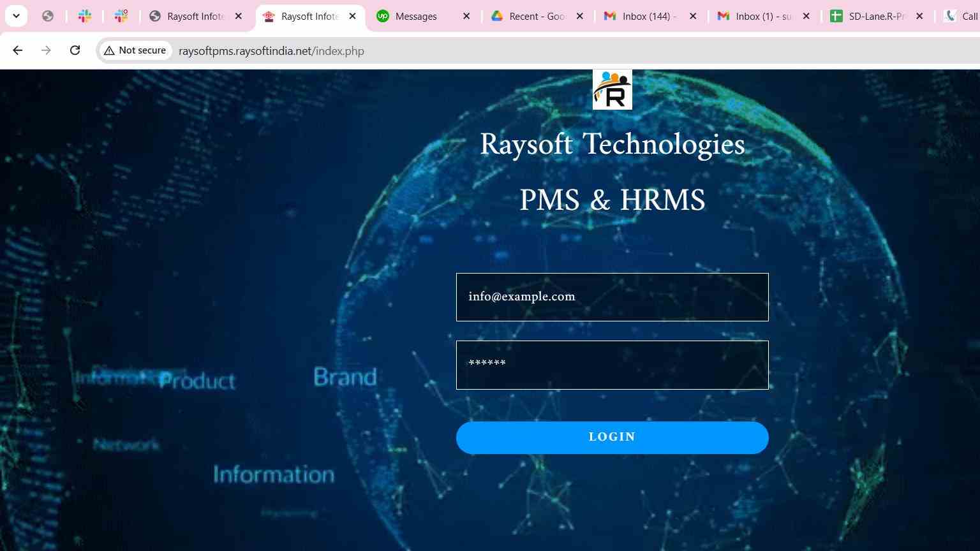Reload the current page

75,50
